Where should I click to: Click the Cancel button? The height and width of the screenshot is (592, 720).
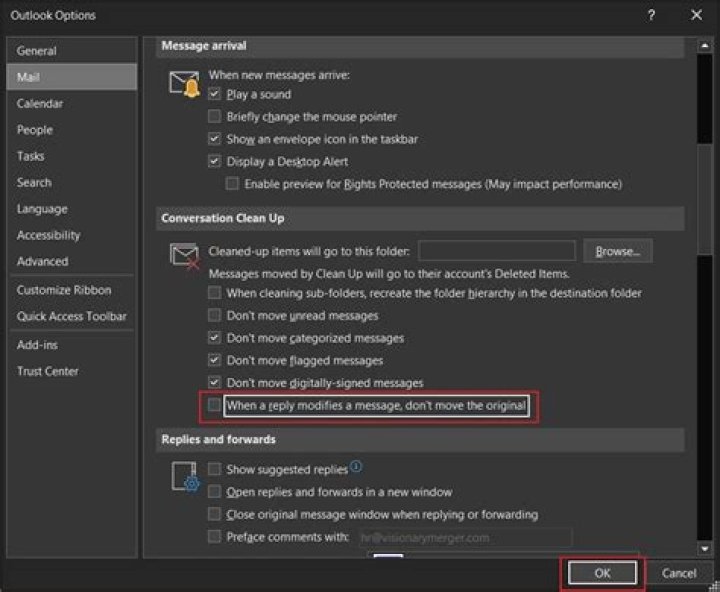coord(679,573)
